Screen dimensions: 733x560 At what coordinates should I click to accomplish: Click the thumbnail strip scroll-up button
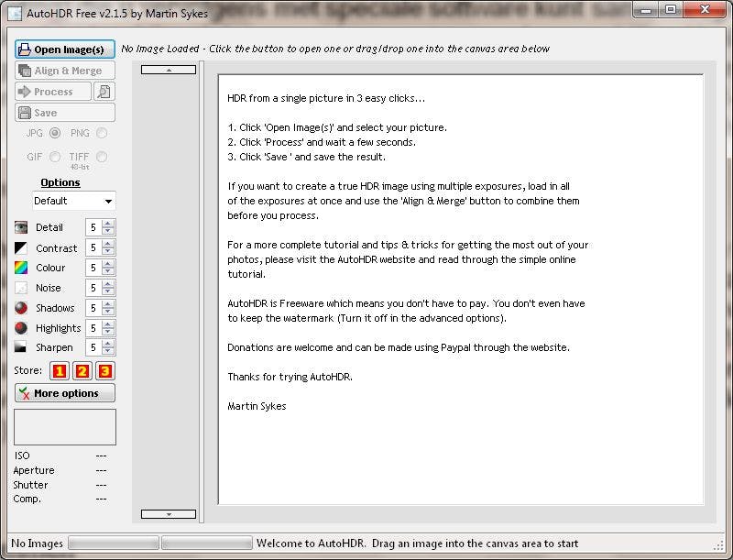click(x=169, y=70)
